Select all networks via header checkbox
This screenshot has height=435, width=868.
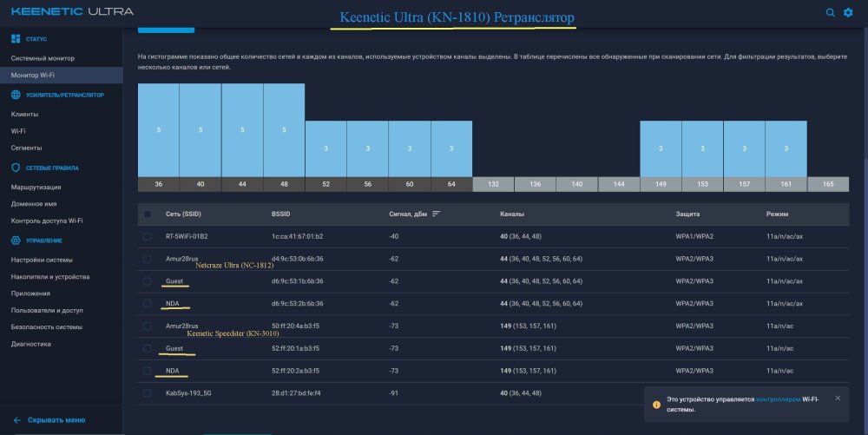click(148, 214)
